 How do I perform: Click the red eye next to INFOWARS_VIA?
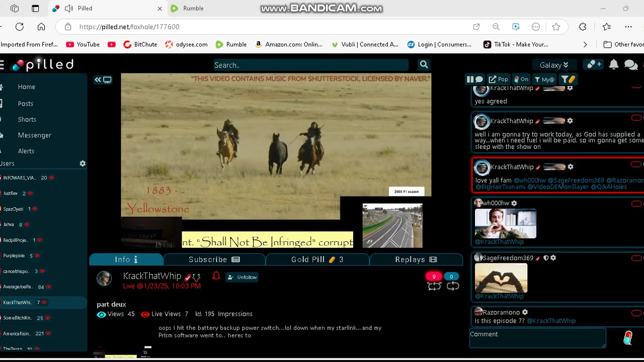click(51, 177)
